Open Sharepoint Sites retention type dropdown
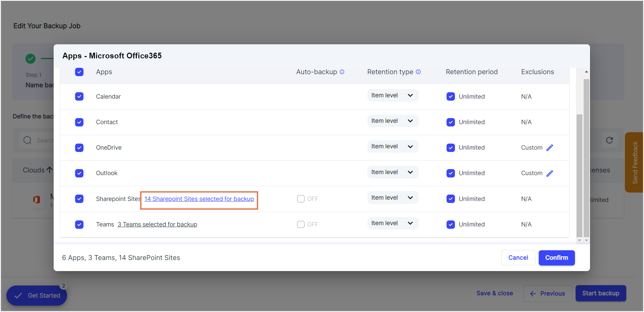This screenshot has width=644, height=312. (x=393, y=198)
